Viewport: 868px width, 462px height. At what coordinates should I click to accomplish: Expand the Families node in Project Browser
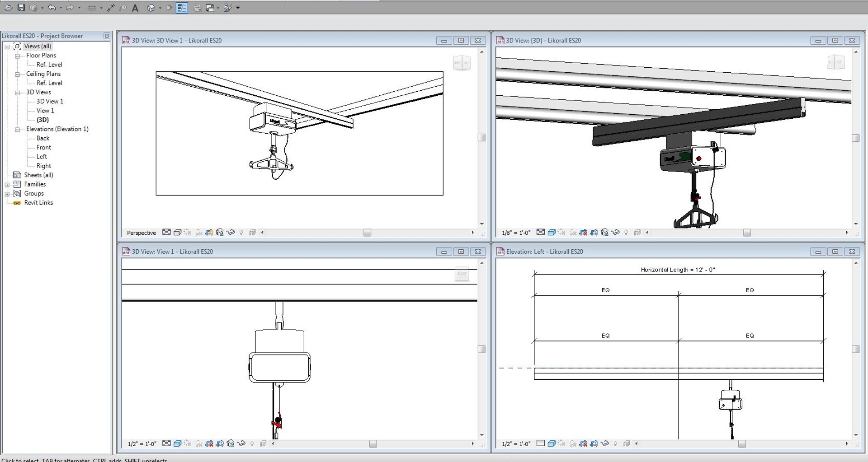tap(7, 185)
